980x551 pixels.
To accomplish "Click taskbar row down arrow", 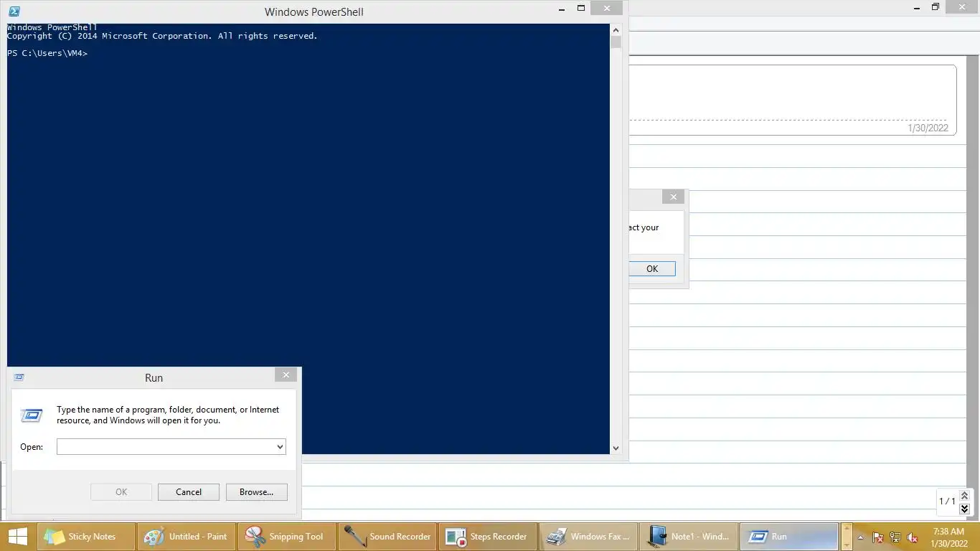I will tap(846, 545).
